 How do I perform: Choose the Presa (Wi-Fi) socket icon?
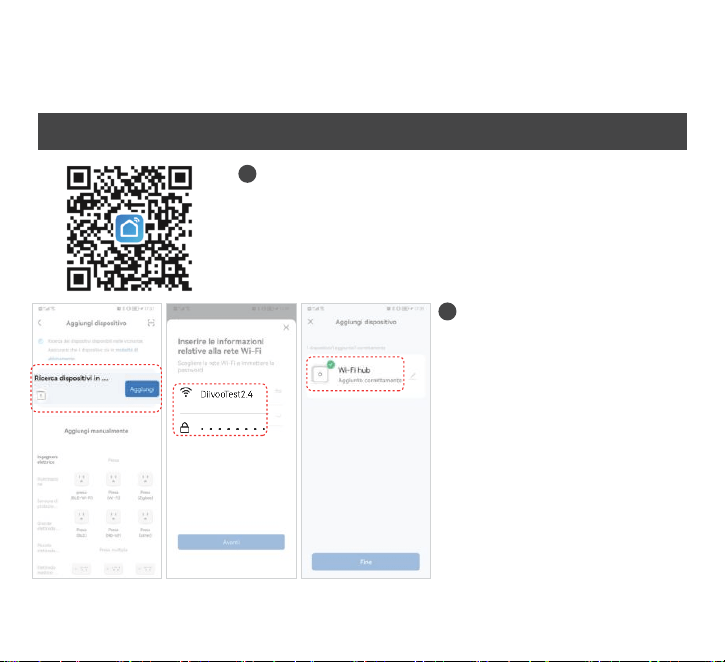[113, 479]
